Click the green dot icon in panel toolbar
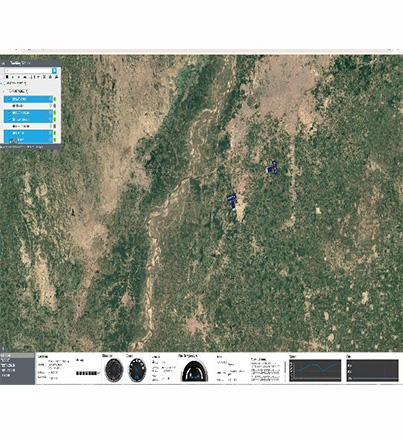This screenshot has width=403, height=440. coord(12,77)
